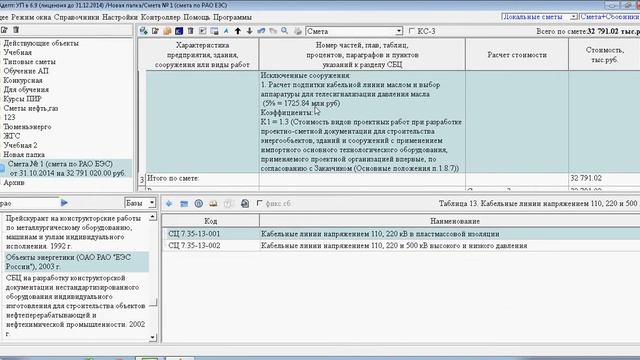Click the 'Наименование' column header

coord(449,221)
